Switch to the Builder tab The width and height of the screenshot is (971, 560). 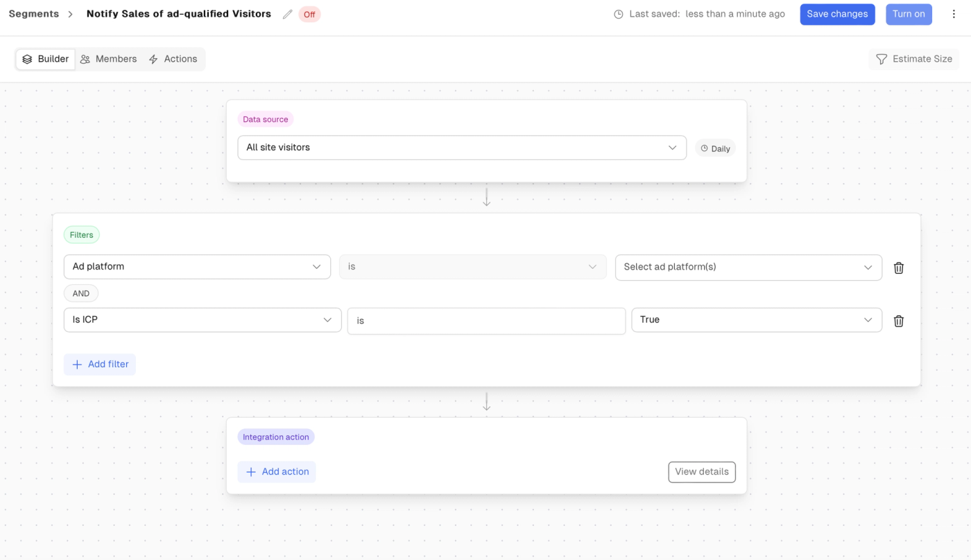click(x=46, y=59)
